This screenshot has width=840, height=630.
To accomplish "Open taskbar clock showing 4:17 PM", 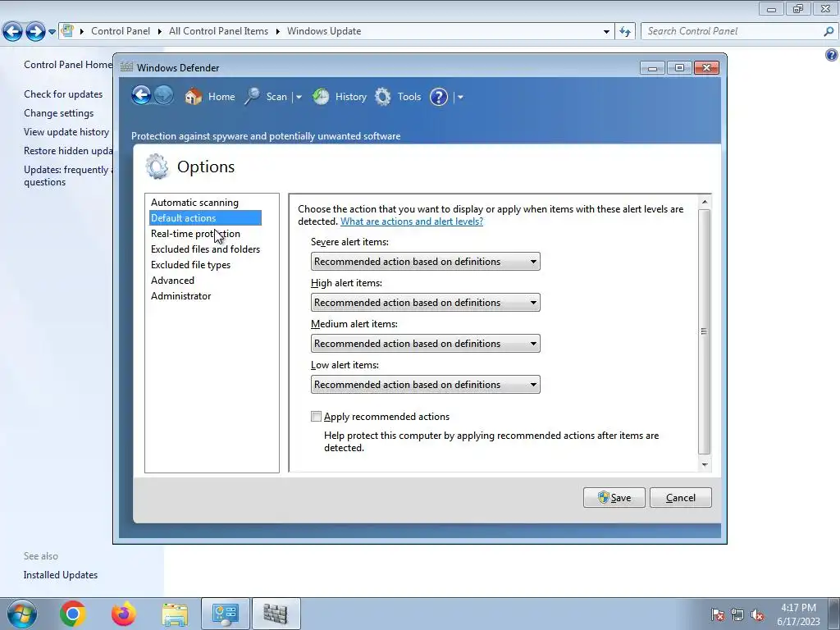I will coord(798,614).
